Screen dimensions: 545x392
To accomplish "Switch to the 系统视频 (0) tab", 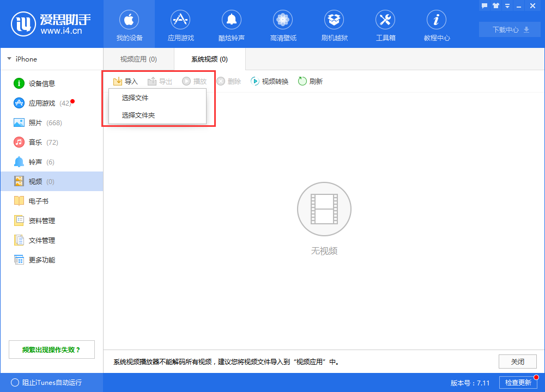I will pyautogui.click(x=210, y=59).
